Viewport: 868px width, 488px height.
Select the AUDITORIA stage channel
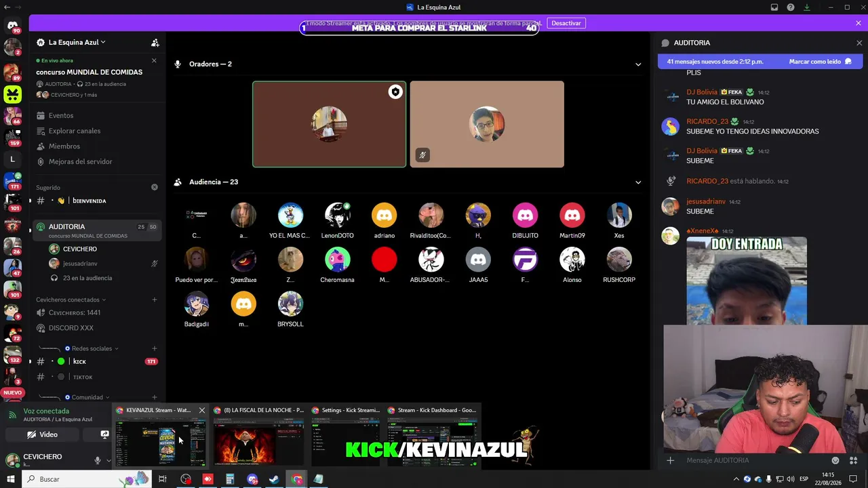click(96, 230)
